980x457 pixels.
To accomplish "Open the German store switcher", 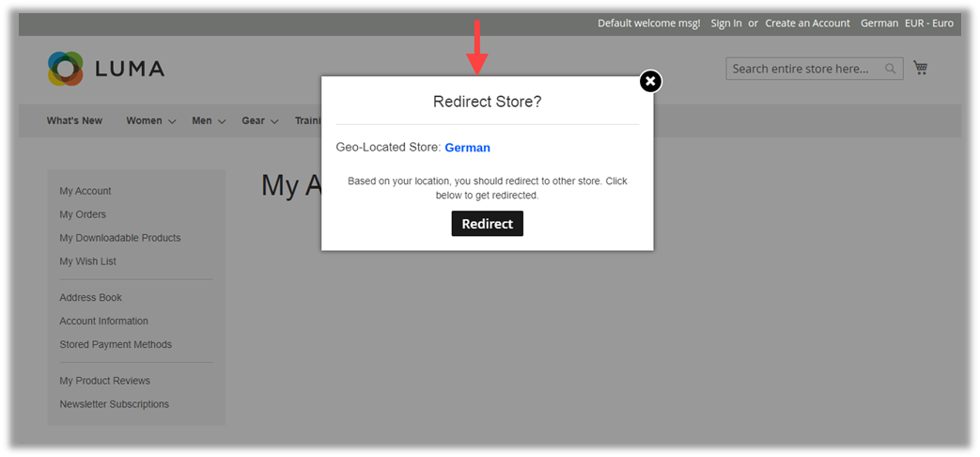I will [879, 24].
